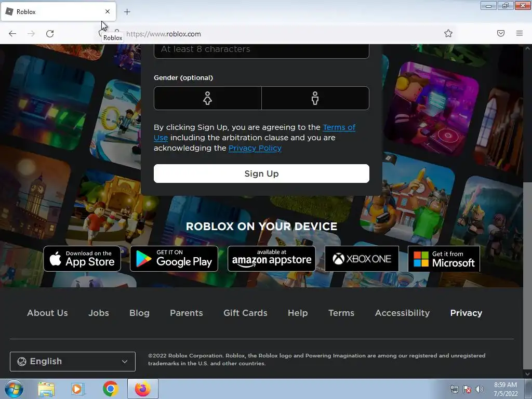Viewport: 532px width, 399px height.
Task: Open the Windows Start menu
Action: pyautogui.click(x=14, y=389)
